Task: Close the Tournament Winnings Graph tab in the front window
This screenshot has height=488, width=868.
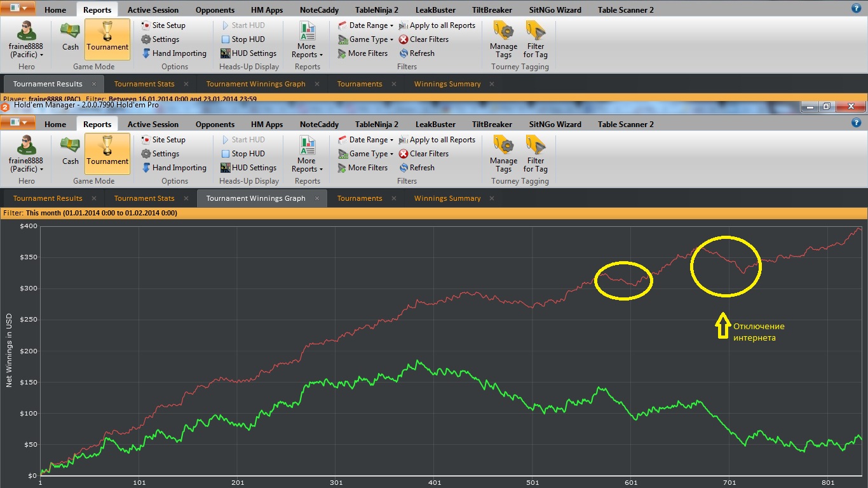Action: [x=316, y=198]
